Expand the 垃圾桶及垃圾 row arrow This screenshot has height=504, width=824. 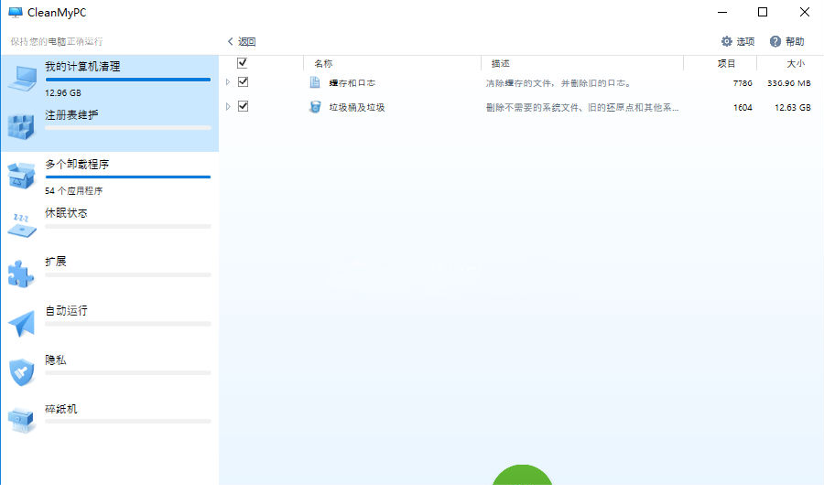(228, 107)
